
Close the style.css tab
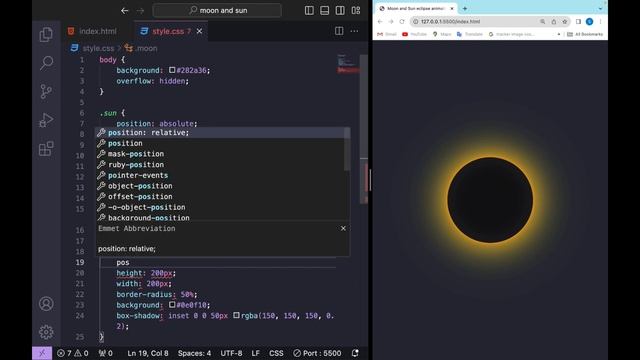199,31
